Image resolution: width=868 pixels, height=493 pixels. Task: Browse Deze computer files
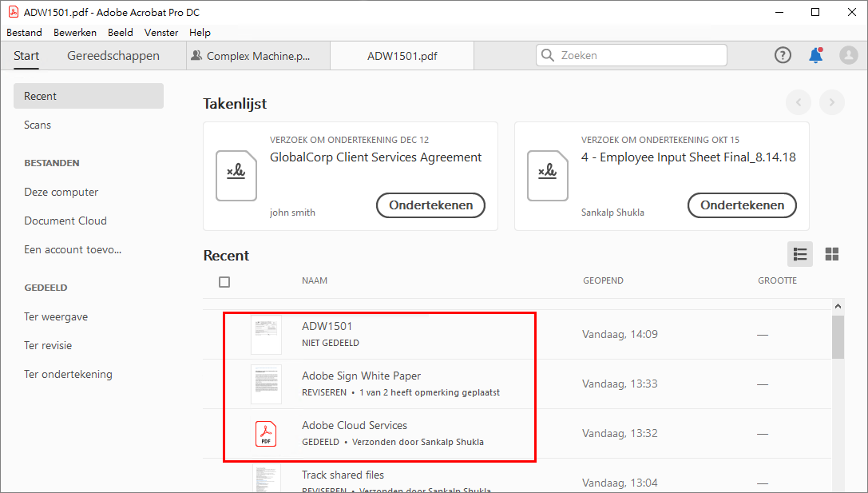[61, 193]
